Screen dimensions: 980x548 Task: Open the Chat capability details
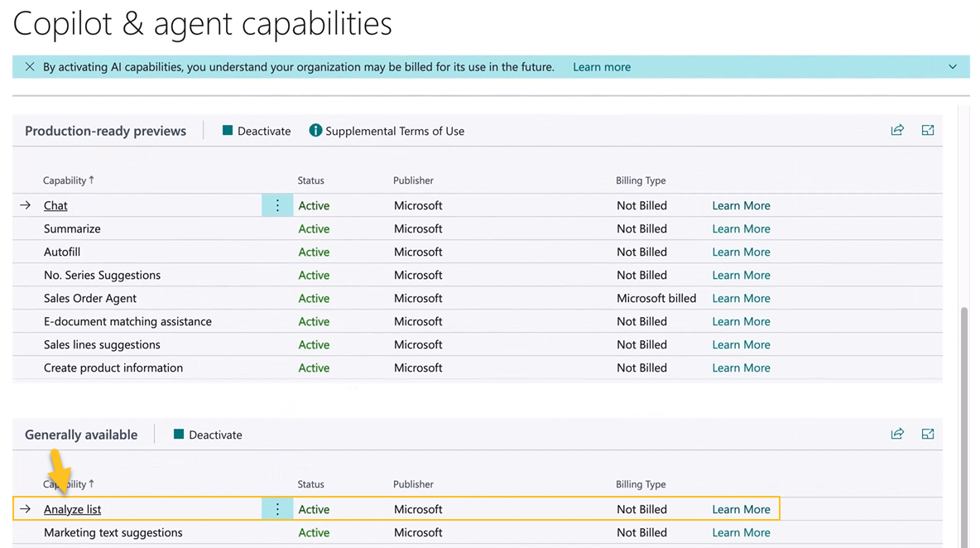[55, 204]
